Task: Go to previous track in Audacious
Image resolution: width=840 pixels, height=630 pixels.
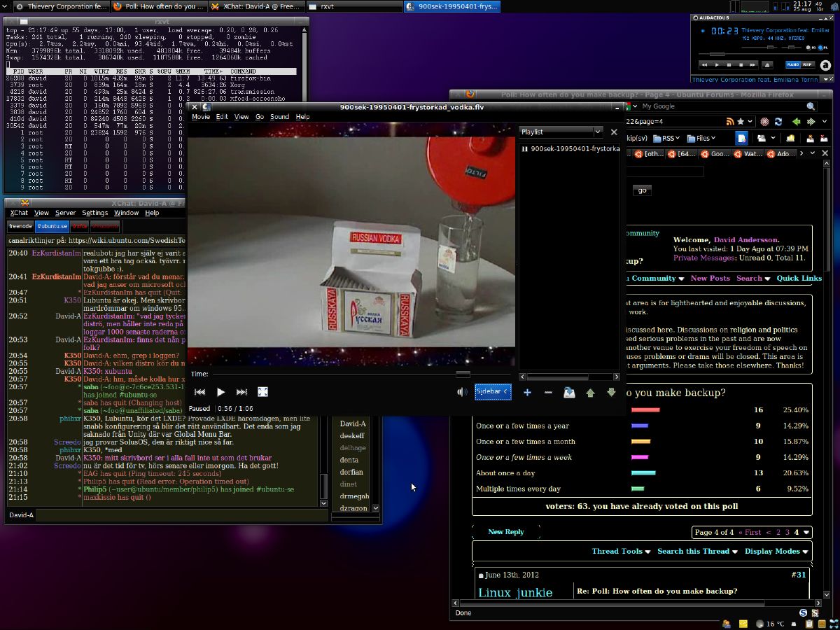Action: tap(705, 65)
